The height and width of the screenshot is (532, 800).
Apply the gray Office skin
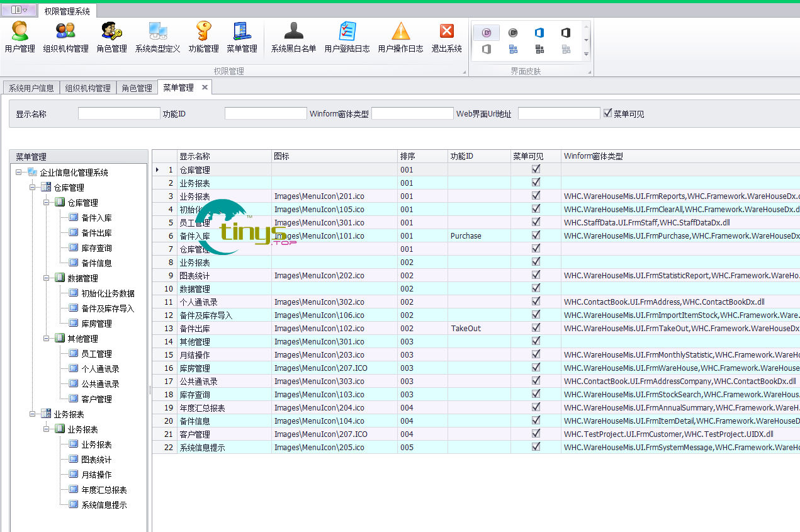pyautogui.click(x=487, y=49)
